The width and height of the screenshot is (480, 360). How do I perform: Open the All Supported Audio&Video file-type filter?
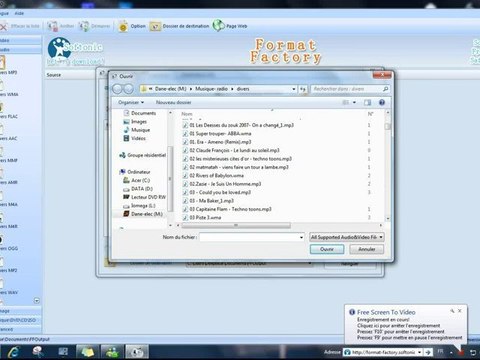click(x=347, y=237)
